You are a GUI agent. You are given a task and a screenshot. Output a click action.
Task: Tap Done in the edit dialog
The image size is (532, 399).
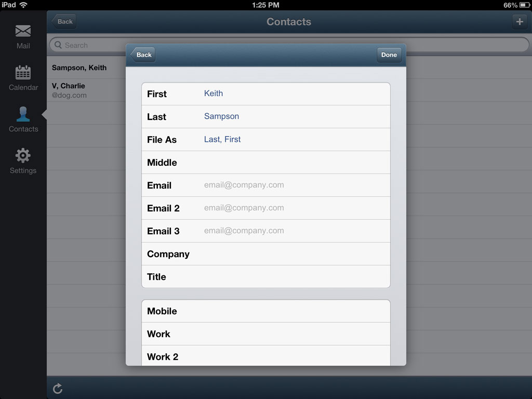pyautogui.click(x=389, y=55)
